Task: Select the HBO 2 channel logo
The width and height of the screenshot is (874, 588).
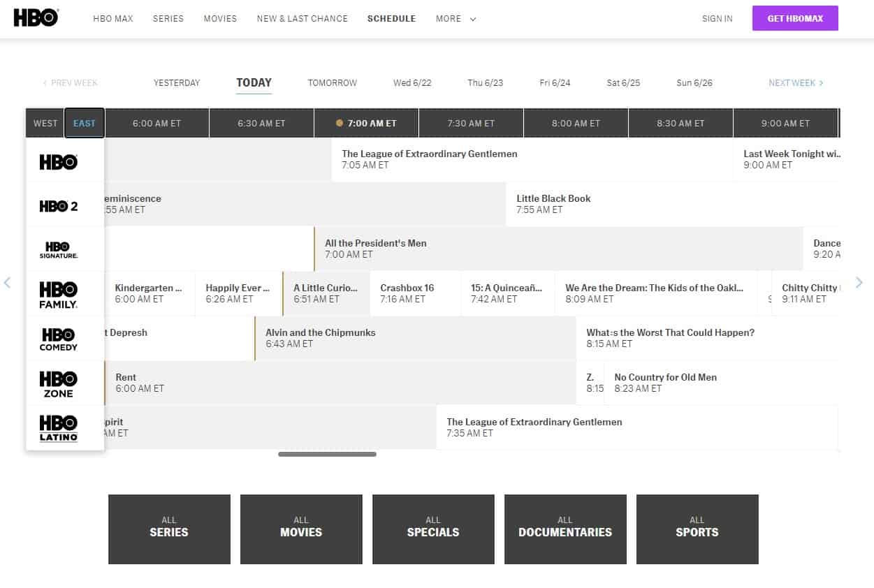Action: click(x=59, y=206)
